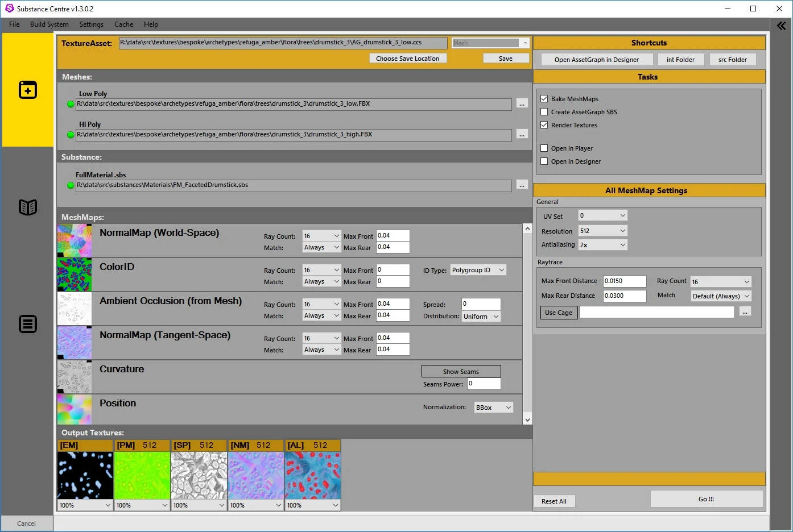Click the Show Seams button
This screenshot has height=532, width=793.
click(461, 371)
